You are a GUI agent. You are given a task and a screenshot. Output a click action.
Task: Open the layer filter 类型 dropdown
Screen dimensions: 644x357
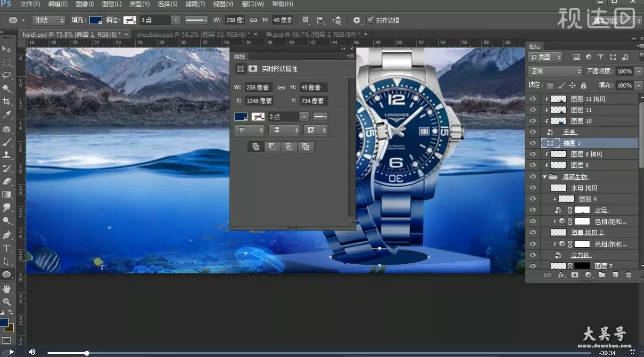coord(545,57)
